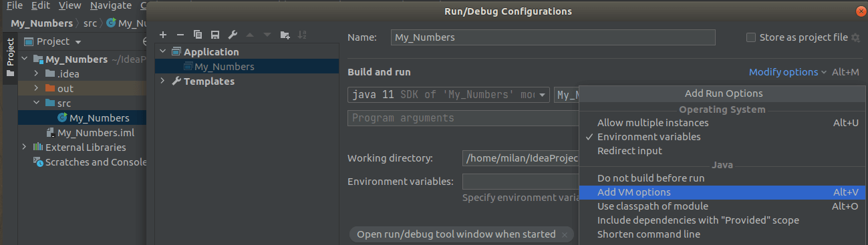868x245 pixels.
Task: Click the src folder icon
Action: click(50, 103)
